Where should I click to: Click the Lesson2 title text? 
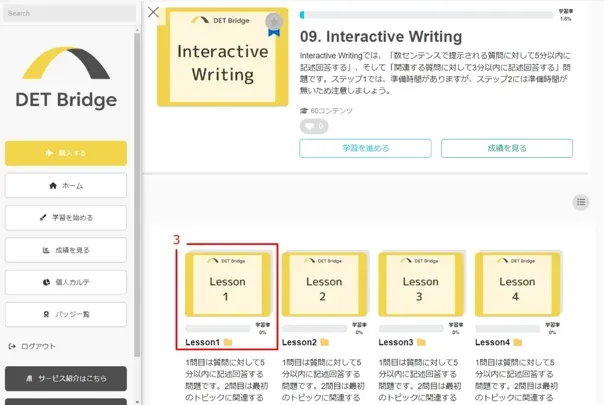(299, 342)
